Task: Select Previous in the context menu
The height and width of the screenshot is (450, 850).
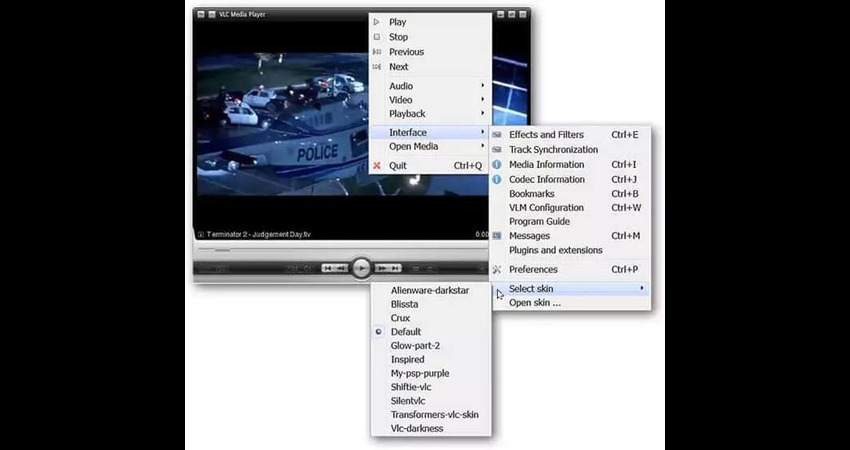Action: [430, 52]
